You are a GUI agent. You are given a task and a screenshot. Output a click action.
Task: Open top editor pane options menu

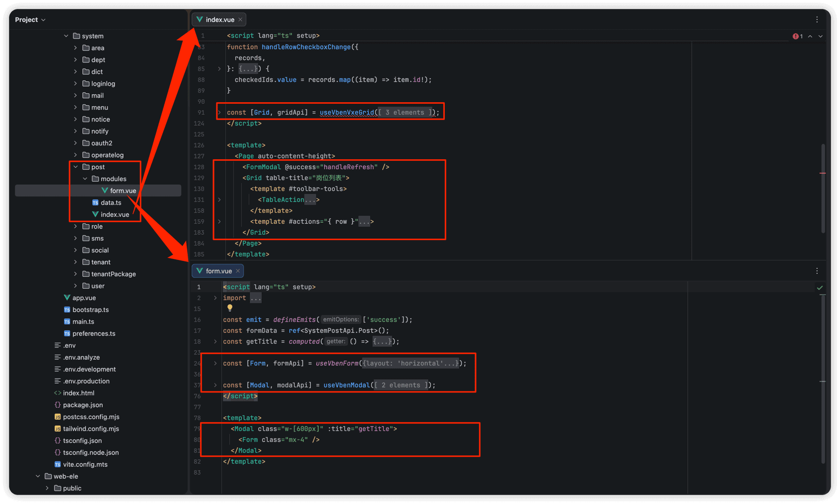point(817,19)
